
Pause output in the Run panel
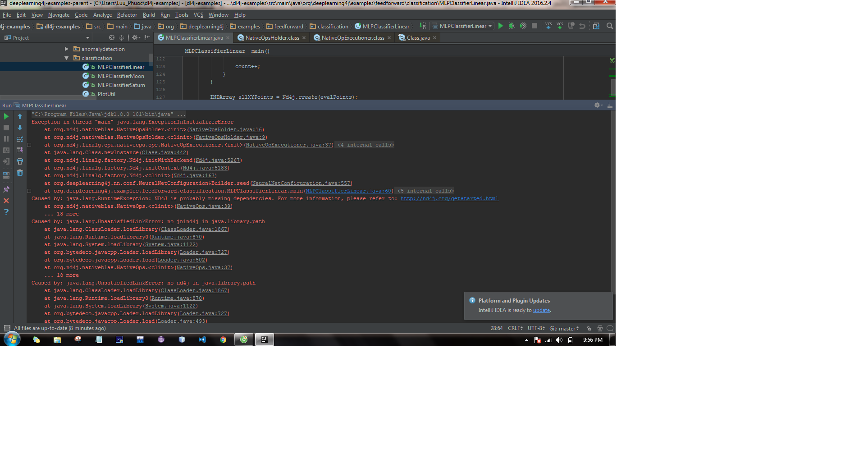tap(6, 139)
